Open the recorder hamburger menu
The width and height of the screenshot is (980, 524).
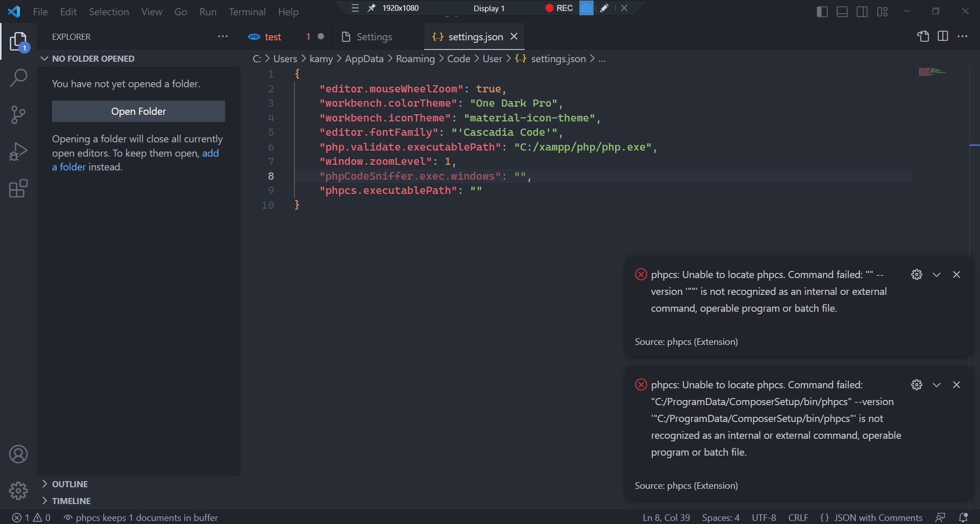(355, 8)
